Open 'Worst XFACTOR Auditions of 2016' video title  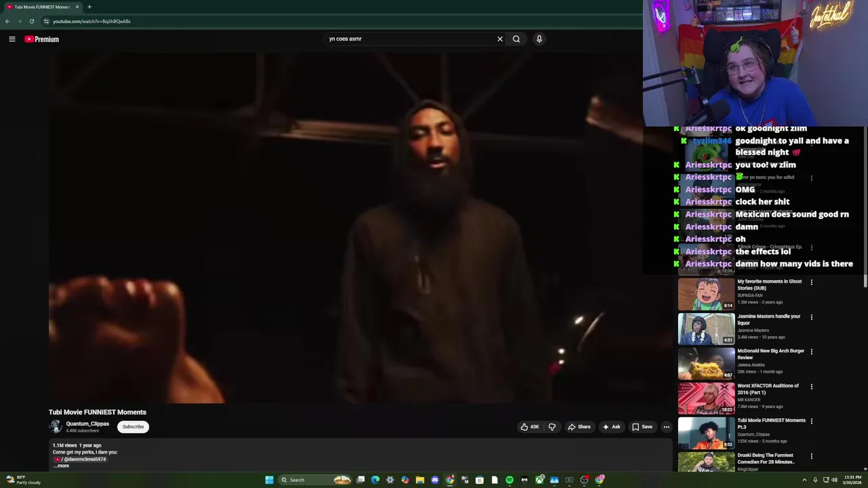(x=768, y=389)
